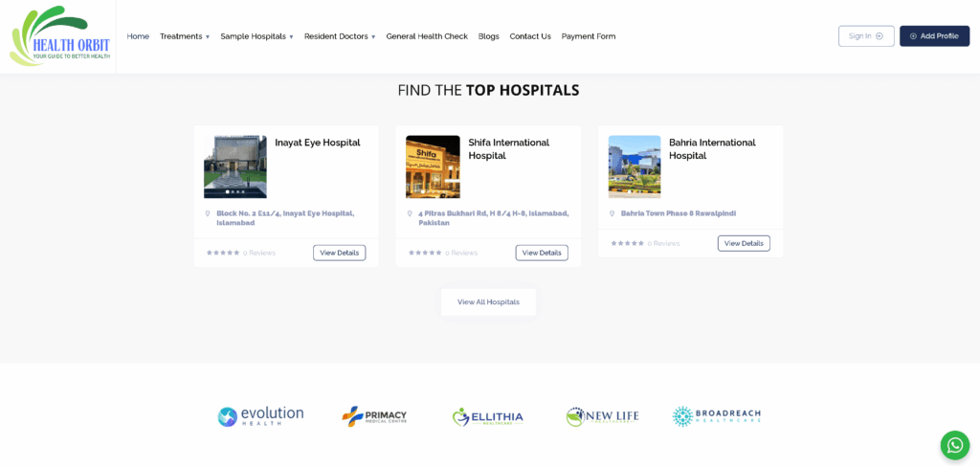
Task: Click the New Life partner logo
Action: tap(602, 416)
